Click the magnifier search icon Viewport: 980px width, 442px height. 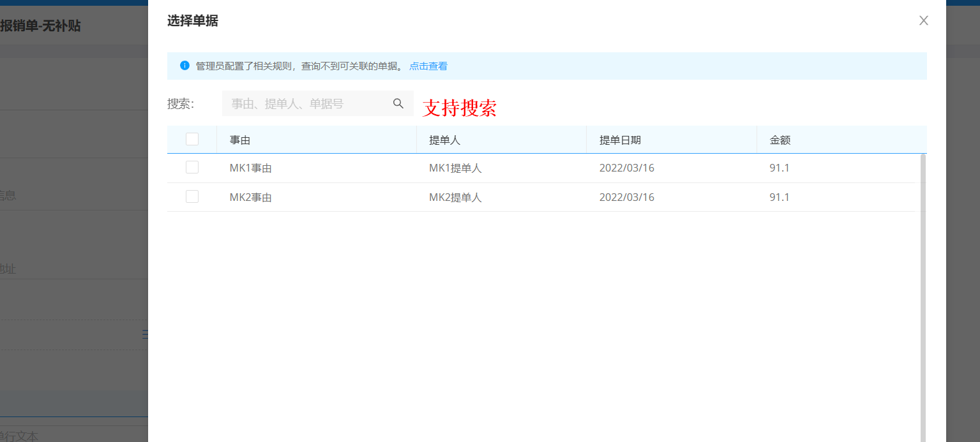click(398, 103)
